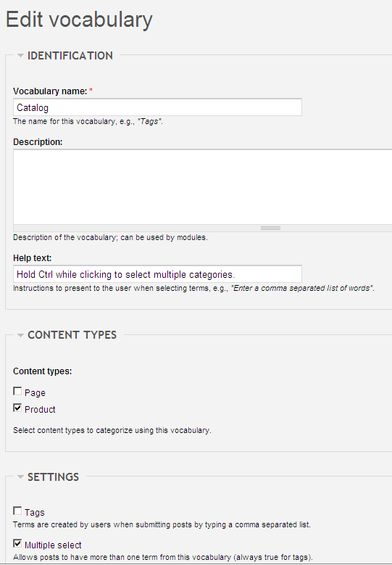Click the Help text field label
392x565 pixels.
point(33,258)
